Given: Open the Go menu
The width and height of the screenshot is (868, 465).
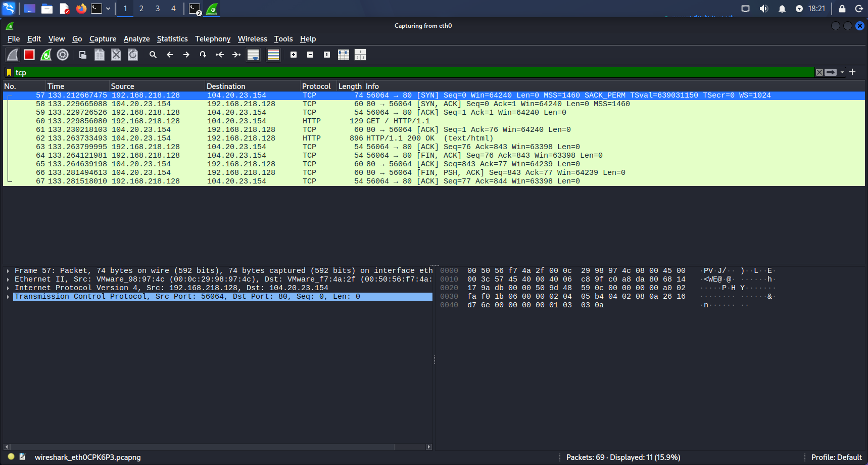Looking at the screenshot, I should (77, 39).
